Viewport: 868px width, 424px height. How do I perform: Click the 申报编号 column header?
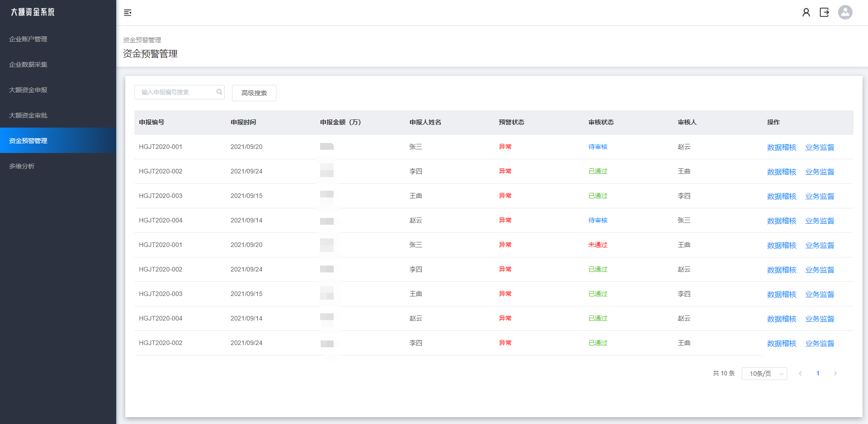pos(152,122)
